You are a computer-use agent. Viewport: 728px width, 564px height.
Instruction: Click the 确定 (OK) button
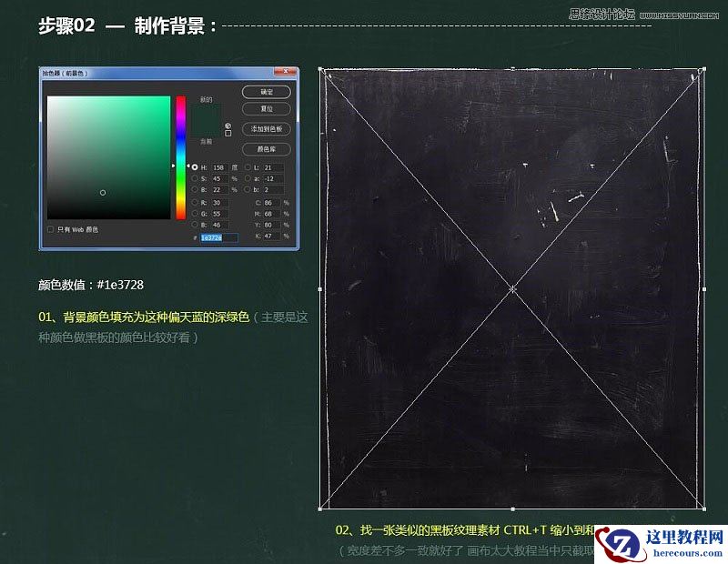click(x=266, y=90)
